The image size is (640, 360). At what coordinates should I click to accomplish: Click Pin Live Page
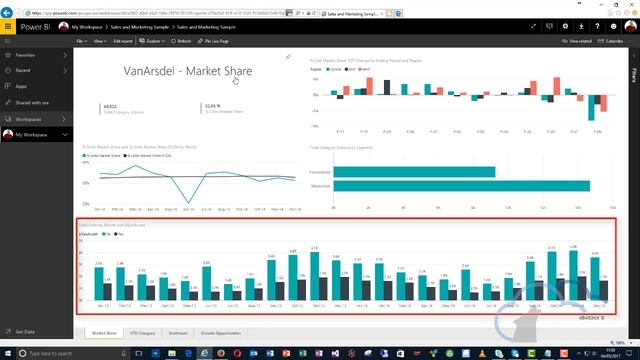pyautogui.click(x=213, y=41)
